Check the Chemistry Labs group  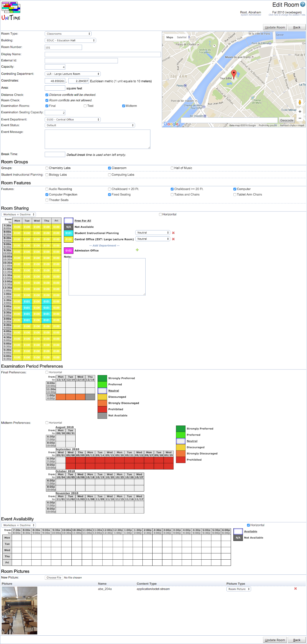[47, 168]
